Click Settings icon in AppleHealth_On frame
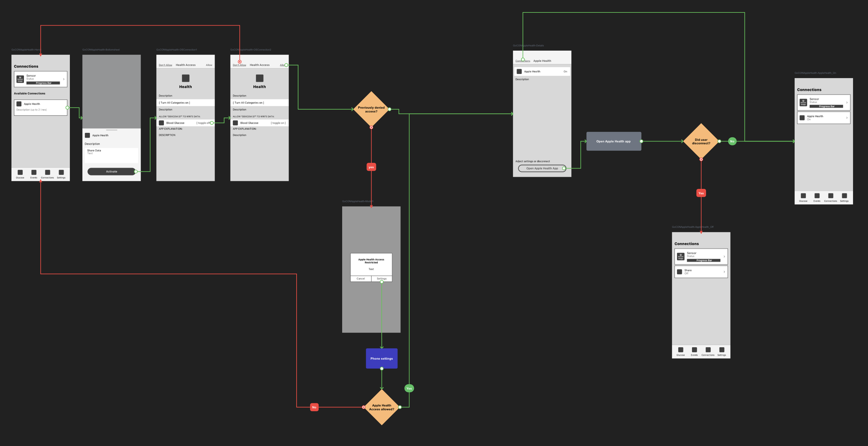Screen dimensions: 868x446 [844, 196]
